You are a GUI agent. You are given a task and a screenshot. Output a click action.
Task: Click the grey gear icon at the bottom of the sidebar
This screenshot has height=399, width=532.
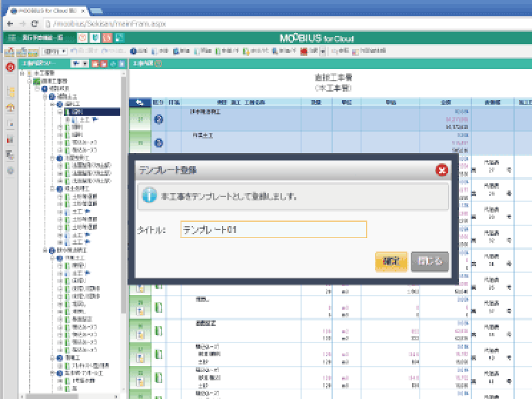click(x=10, y=170)
